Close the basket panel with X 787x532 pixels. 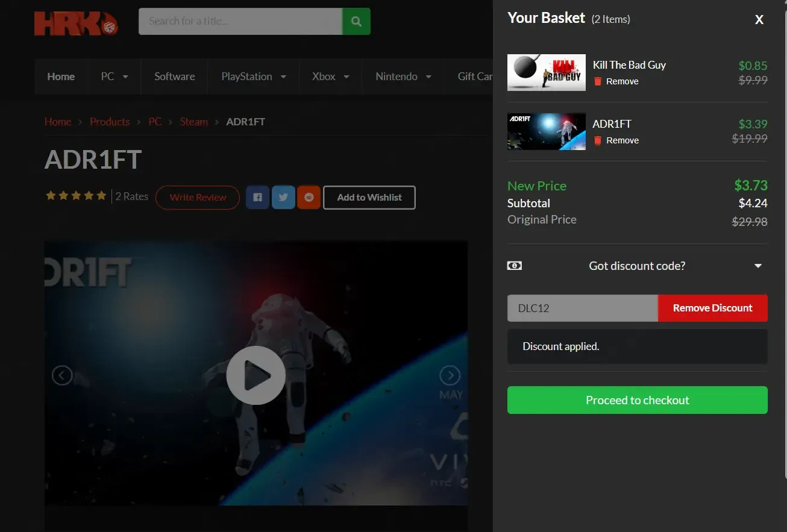point(759,20)
